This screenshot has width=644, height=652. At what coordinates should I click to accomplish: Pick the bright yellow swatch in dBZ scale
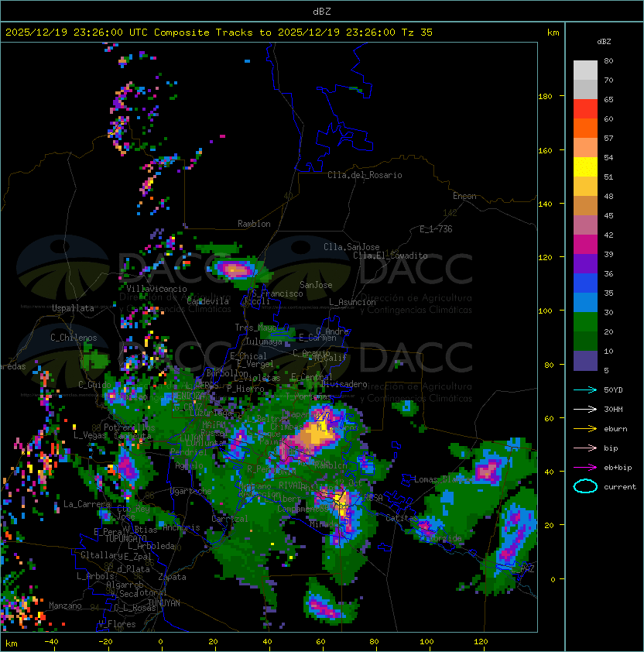585,167
